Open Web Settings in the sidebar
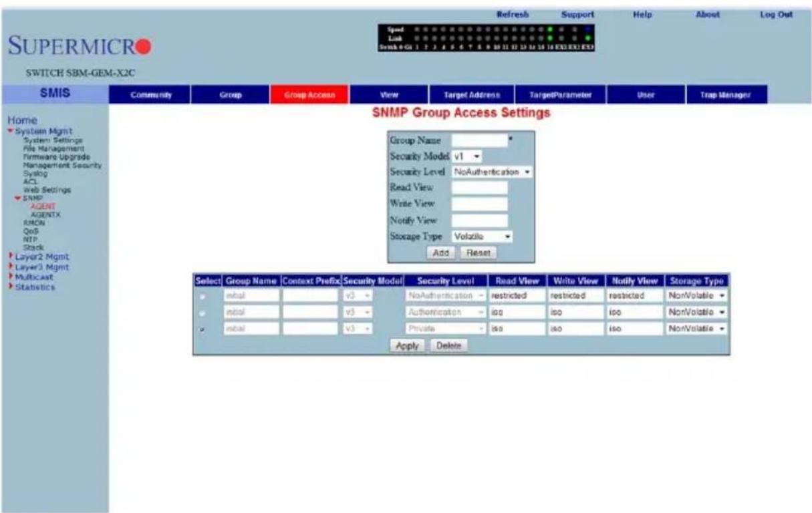This screenshot has width=812, height=513. point(46,190)
